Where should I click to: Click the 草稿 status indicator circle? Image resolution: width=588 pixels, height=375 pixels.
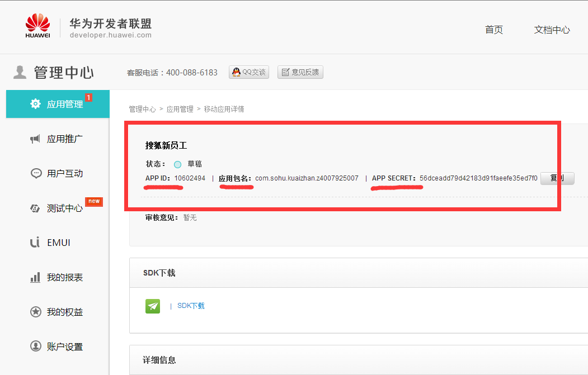177,164
